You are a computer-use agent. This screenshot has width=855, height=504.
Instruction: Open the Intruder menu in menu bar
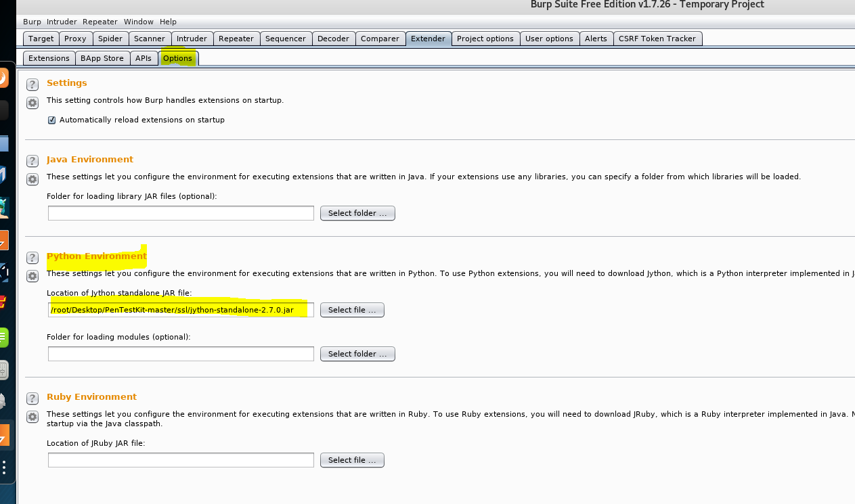point(62,22)
